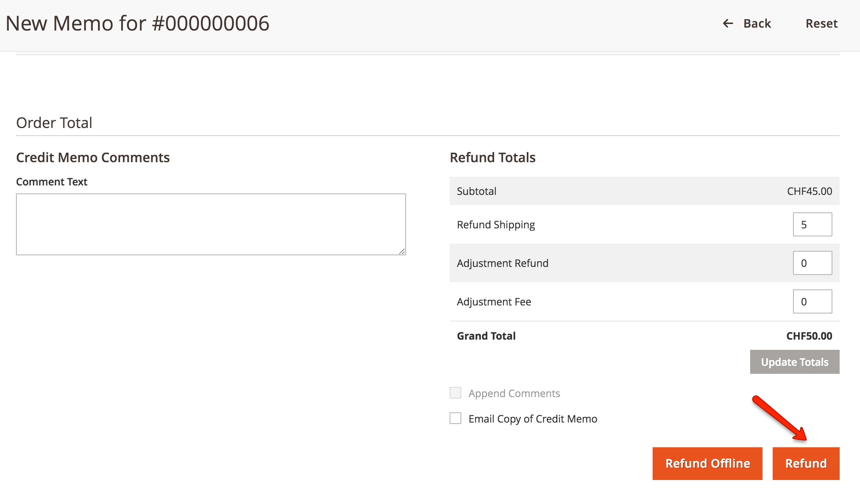
Task: Click the Refund button
Action: click(x=806, y=463)
